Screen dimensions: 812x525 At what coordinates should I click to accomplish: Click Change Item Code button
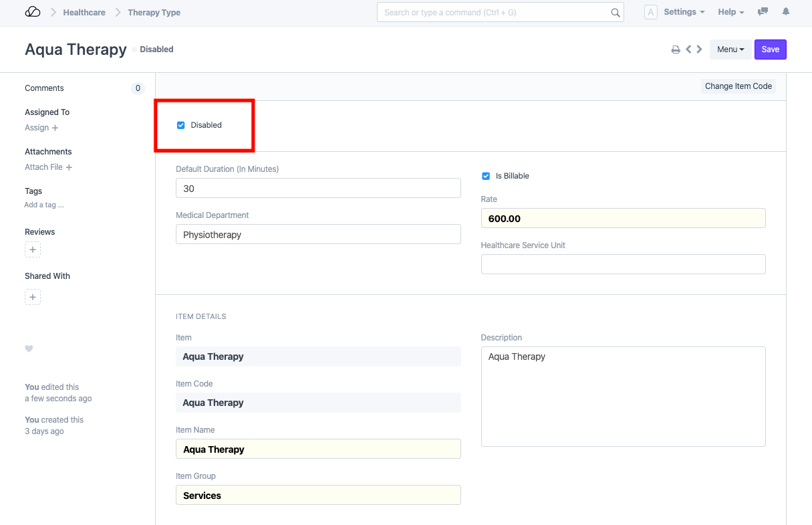click(x=738, y=86)
